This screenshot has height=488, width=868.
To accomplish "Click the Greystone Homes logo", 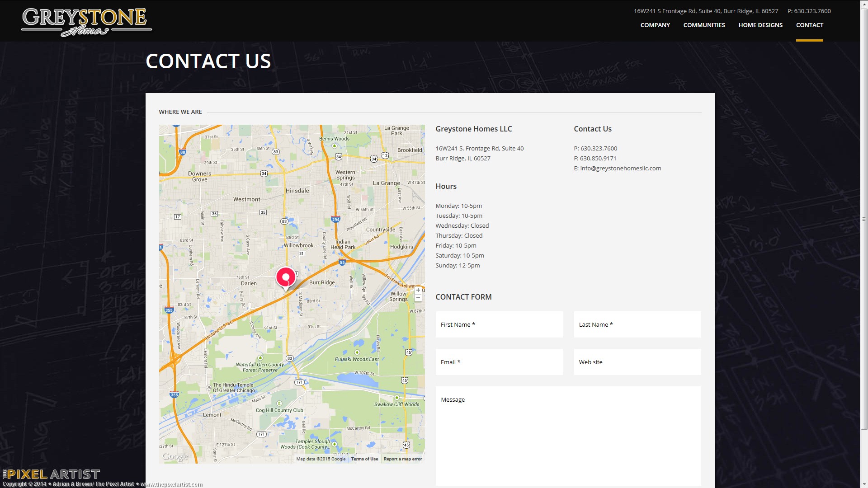I will click(86, 21).
